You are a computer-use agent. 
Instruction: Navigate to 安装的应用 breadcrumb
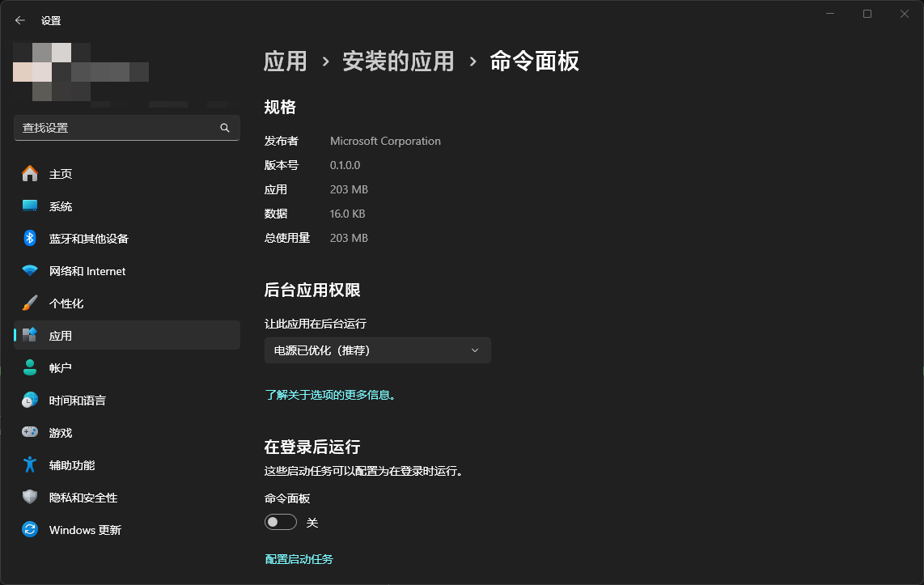coord(398,61)
